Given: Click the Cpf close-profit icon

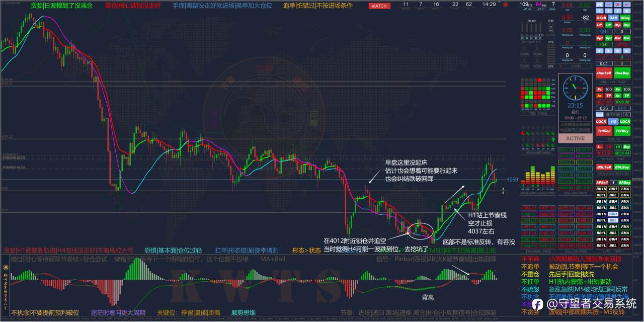Looking at the screenshot, I should tap(599, 38).
